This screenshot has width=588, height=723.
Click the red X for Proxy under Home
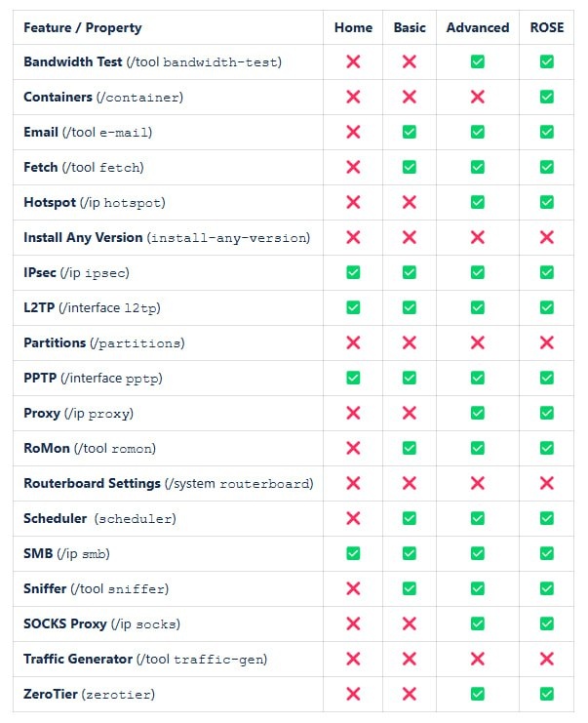coord(353,413)
